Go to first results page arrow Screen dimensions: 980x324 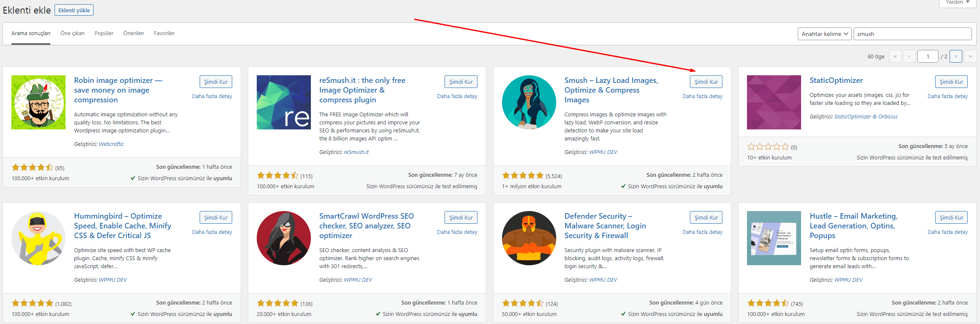[895, 56]
